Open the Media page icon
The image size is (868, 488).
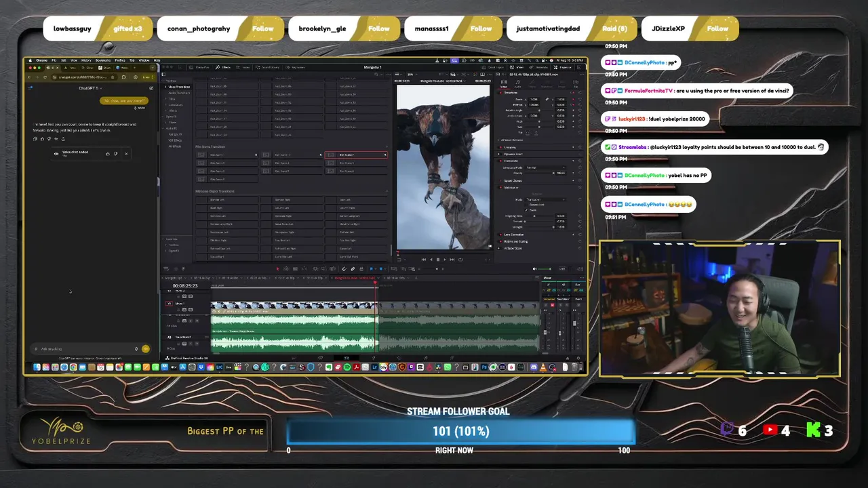[x=294, y=358]
